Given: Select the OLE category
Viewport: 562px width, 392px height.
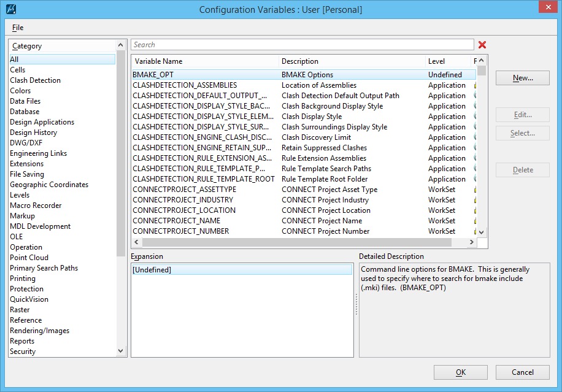Looking at the screenshot, I should pos(63,237).
